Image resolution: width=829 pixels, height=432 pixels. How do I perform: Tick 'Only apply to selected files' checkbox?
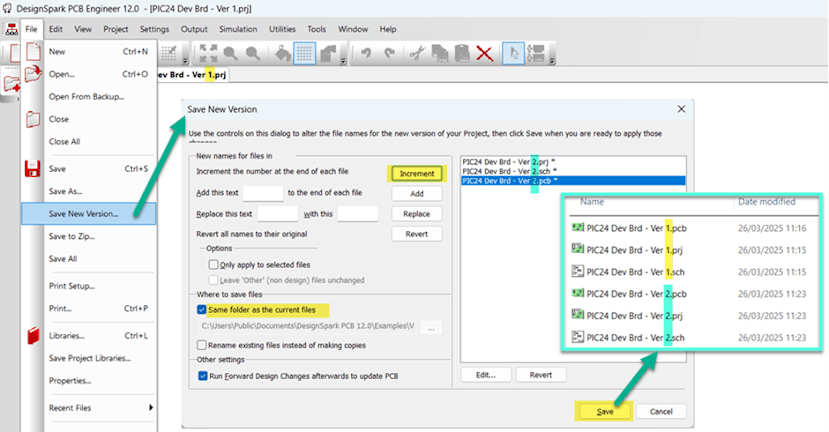pyautogui.click(x=214, y=264)
